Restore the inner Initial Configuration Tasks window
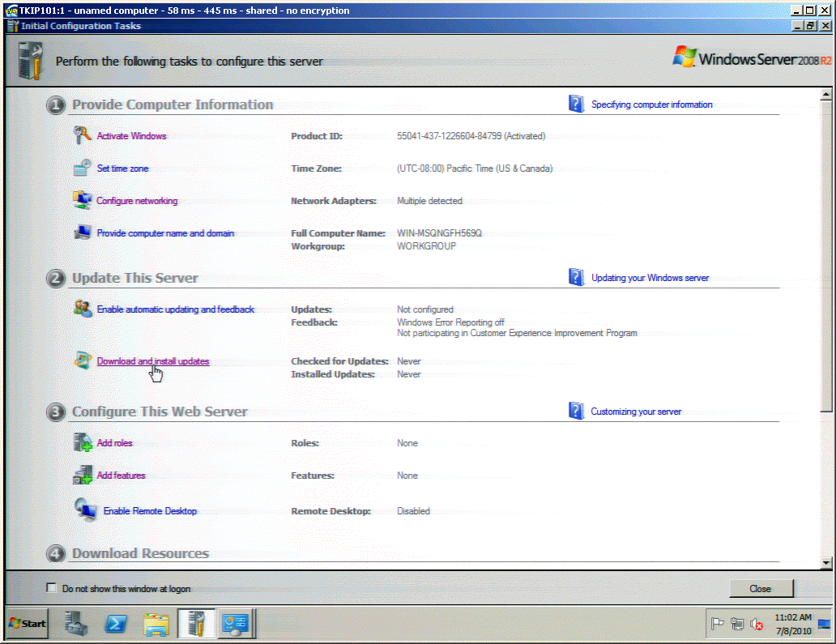The width and height of the screenshot is (836, 644). pyautogui.click(x=810, y=26)
